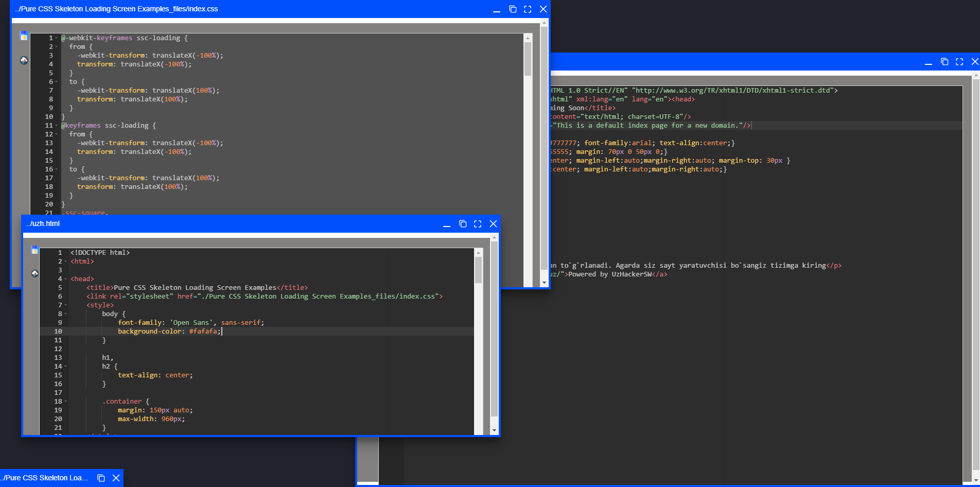This screenshot has height=487, width=980.
Task: Click the save icon in index.css editor
Action: pos(24,36)
